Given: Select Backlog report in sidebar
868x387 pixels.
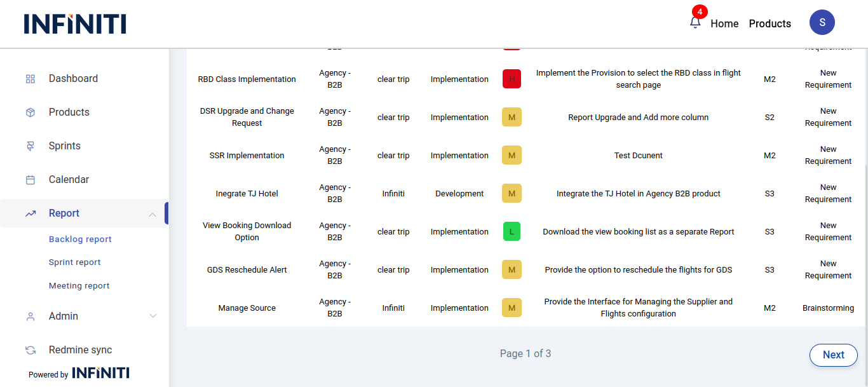Looking at the screenshot, I should [80, 240].
